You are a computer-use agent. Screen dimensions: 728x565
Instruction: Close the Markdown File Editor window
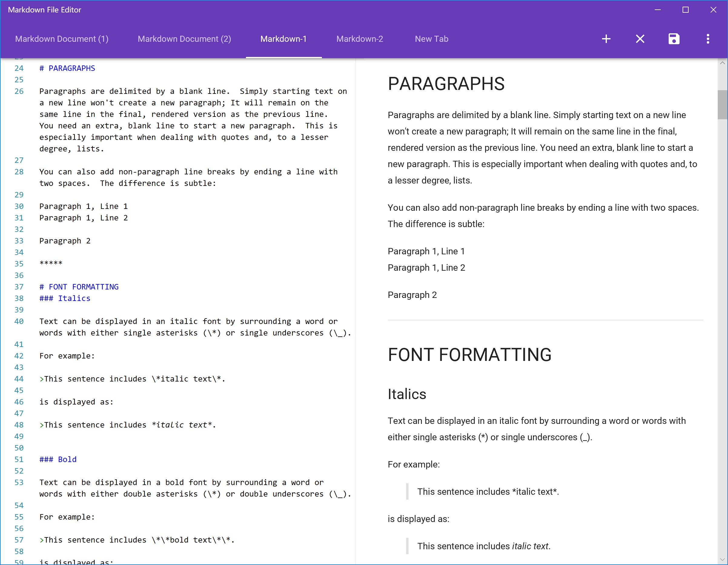[713, 10]
